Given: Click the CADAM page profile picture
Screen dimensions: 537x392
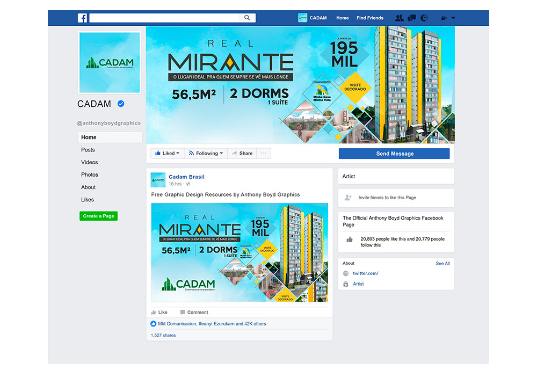Looking at the screenshot, I should (x=110, y=62).
